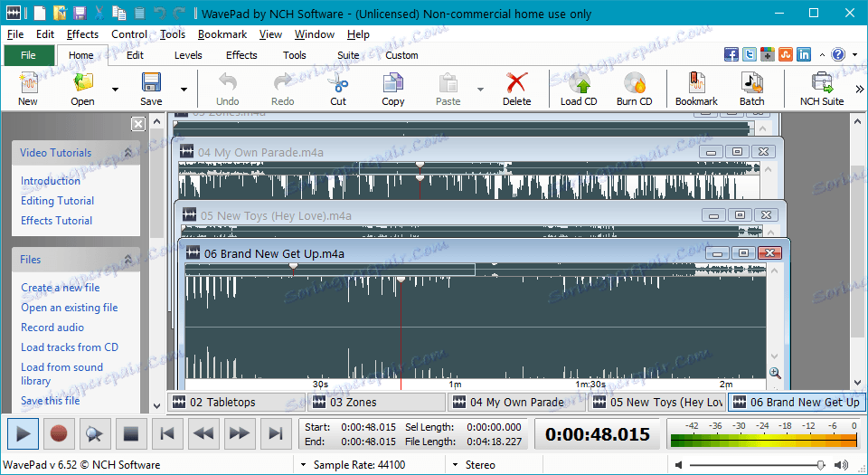Open the Stereo channel dropdown arrow
Screen dimensions: 868x475
click(455, 465)
